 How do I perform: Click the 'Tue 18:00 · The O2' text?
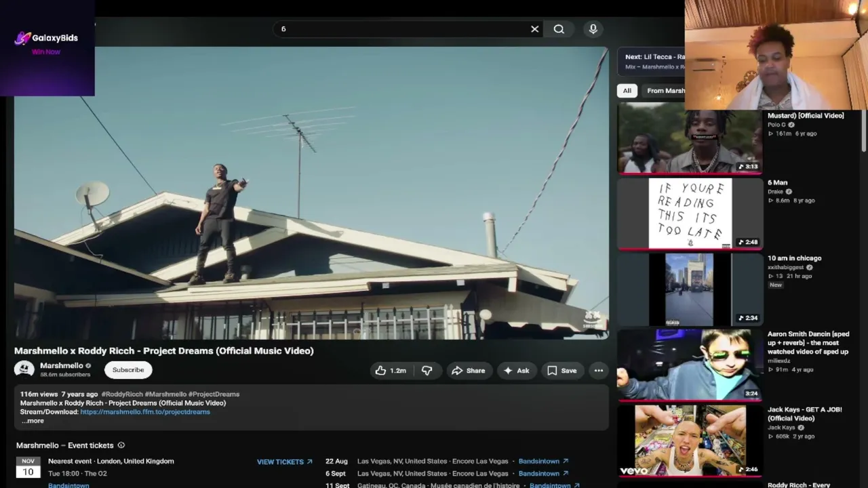77,474
